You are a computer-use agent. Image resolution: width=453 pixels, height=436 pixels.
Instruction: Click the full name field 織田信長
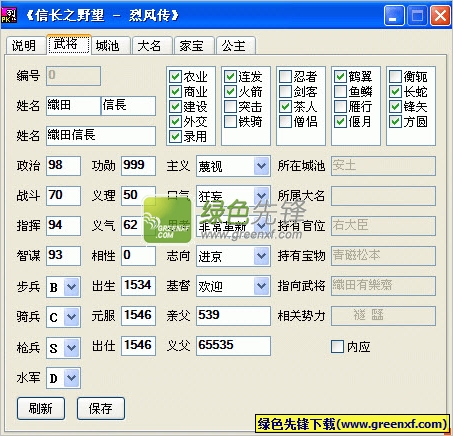coord(101,135)
